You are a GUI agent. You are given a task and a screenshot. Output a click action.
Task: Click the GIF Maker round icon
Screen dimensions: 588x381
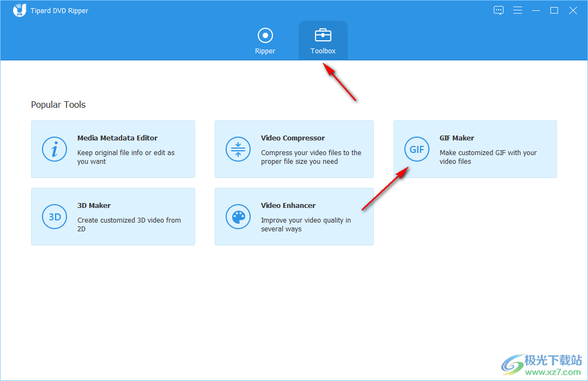[417, 149]
